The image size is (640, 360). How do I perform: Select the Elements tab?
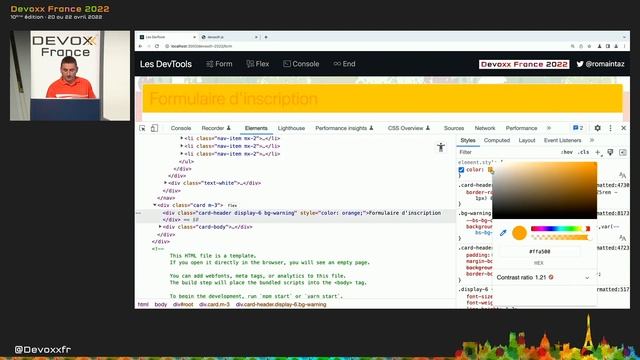coord(256,128)
